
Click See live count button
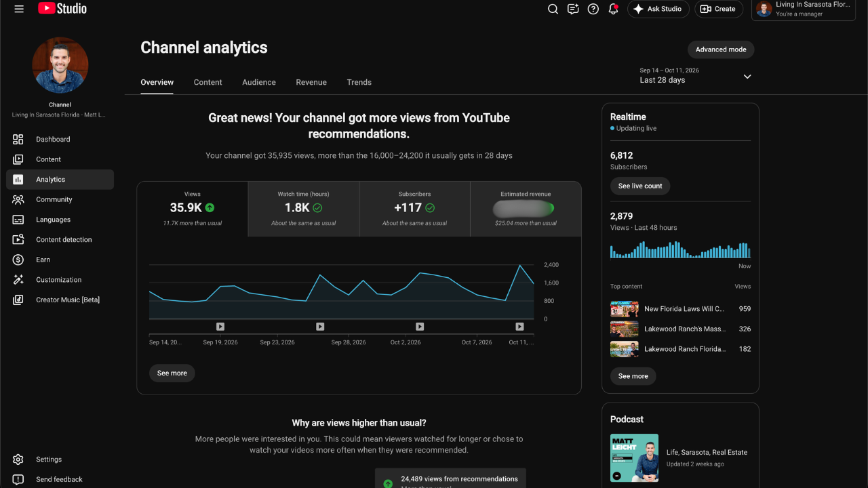(x=640, y=186)
